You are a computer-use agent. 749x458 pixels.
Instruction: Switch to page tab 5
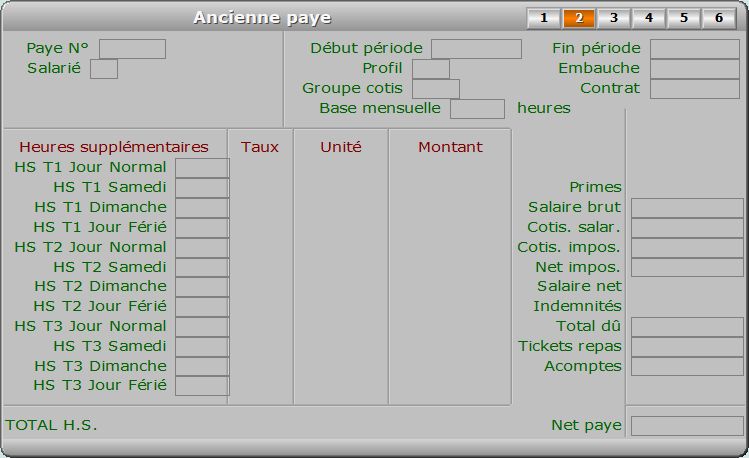point(684,18)
